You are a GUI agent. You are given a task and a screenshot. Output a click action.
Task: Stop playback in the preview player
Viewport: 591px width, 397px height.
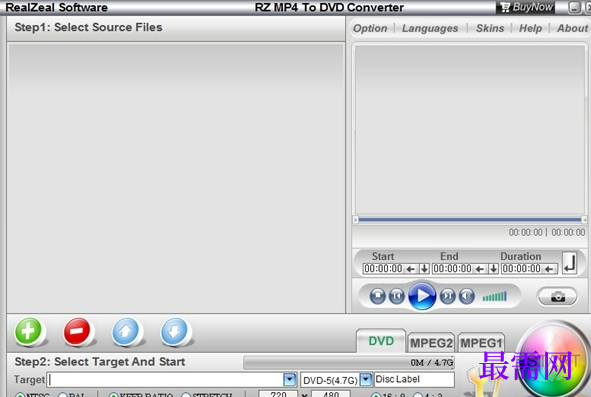pyautogui.click(x=377, y=296)
